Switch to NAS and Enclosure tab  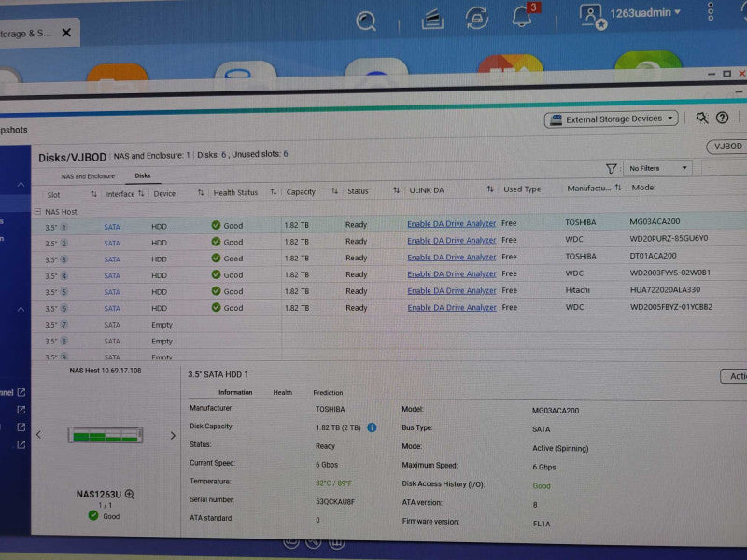point(88,176)
